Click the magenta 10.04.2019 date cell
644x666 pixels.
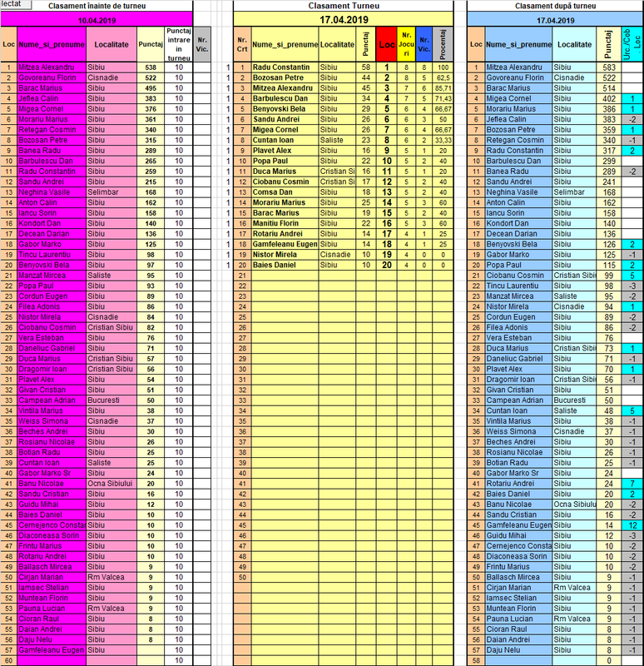tap(97, 20)
